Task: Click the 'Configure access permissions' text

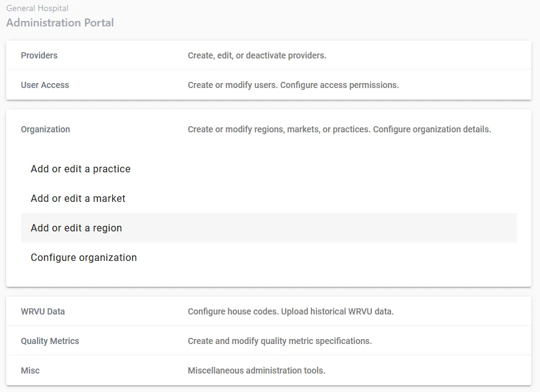Action: point(339,85)
